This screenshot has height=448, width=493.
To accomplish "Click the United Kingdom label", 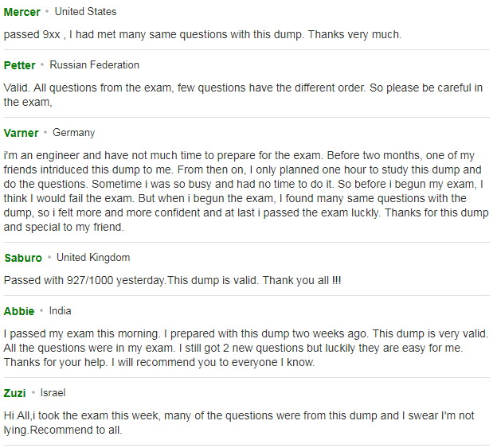I will coord(93,258).
